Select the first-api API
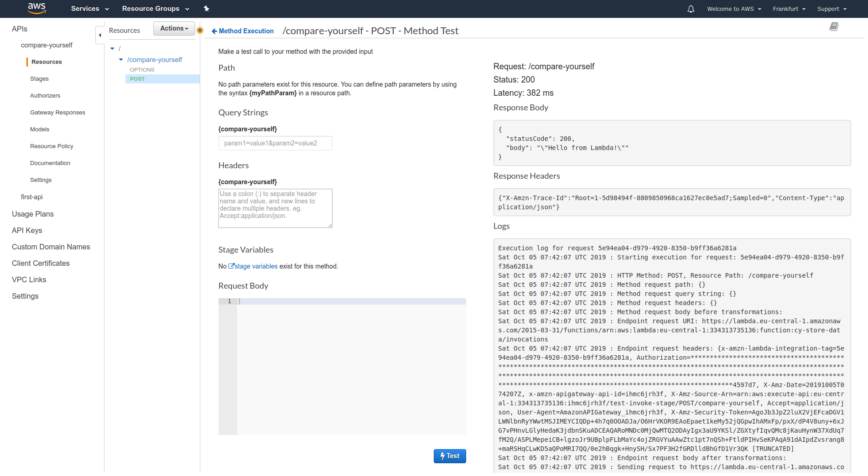This screenshot has height=476, width=868. [x=31, y=197]
